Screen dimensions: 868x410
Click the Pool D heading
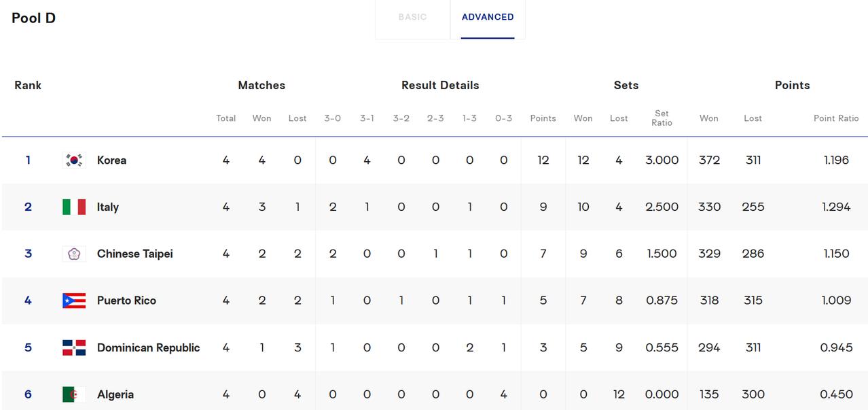pos(34,18)
